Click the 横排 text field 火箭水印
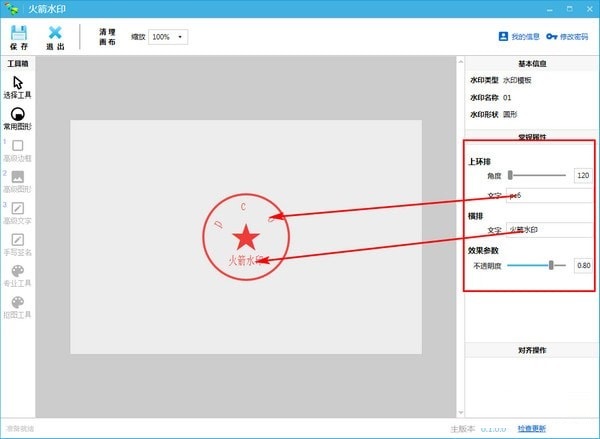This screenshot has height=439, width=600. click(548, 229)
